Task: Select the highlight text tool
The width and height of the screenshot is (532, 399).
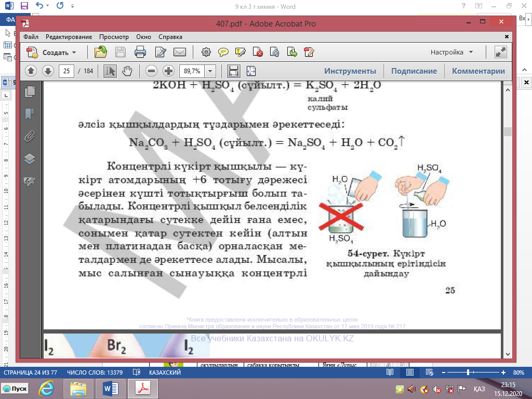Action: 240,52
